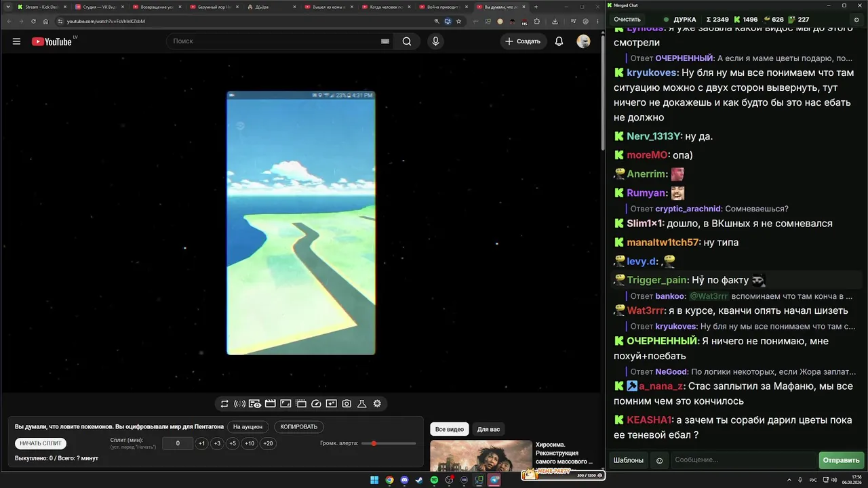The height and width of the screenshot is (488, 868).
Task: Add +3 minutes to split
Action: click(217, 443)
